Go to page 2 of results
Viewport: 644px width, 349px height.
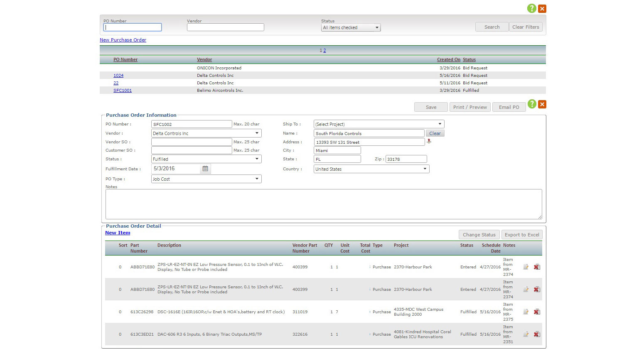324,51
